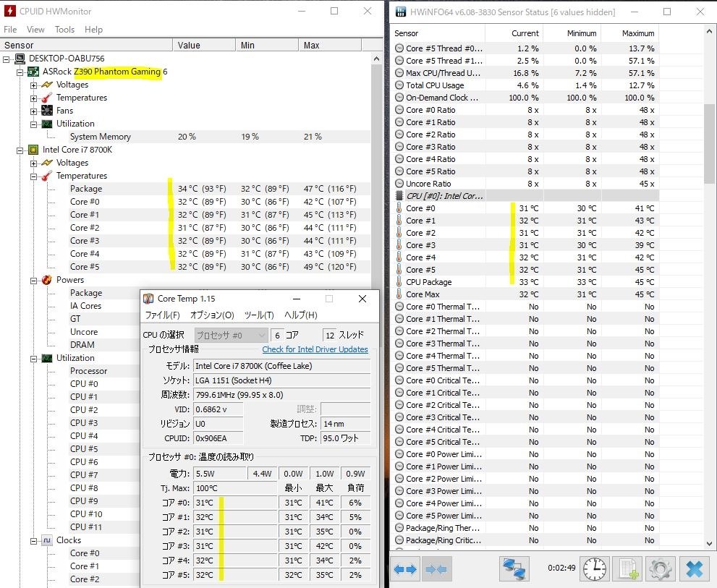Open the processor selection dropdown in Core Temp

pos(231,335)
